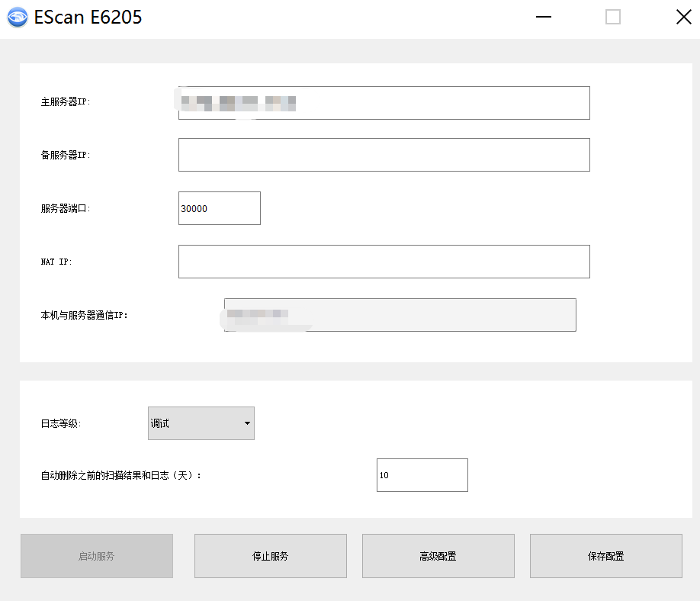Close the EScan E6205 window
Screen dimensions: 700x601
[x=683, y=17]
